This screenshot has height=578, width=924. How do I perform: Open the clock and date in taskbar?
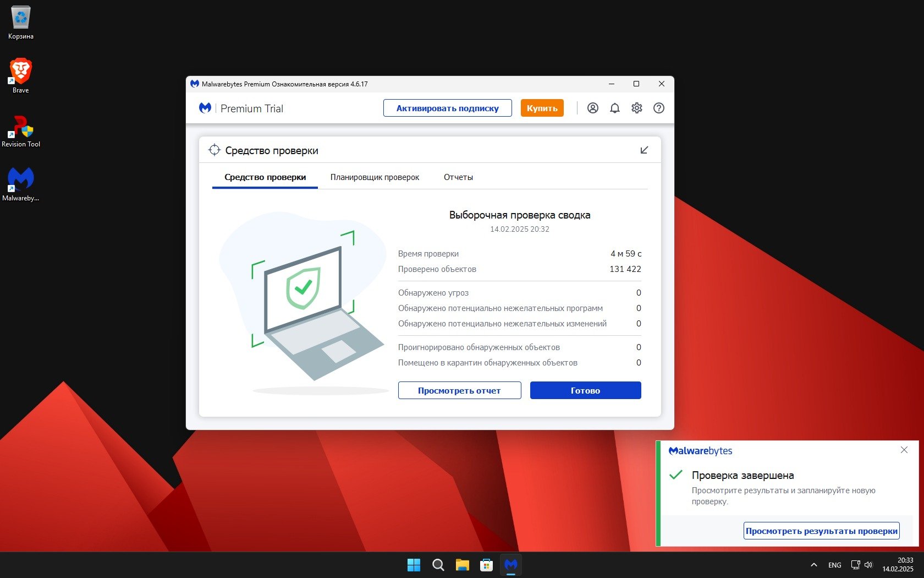click(x=898, y=565)
